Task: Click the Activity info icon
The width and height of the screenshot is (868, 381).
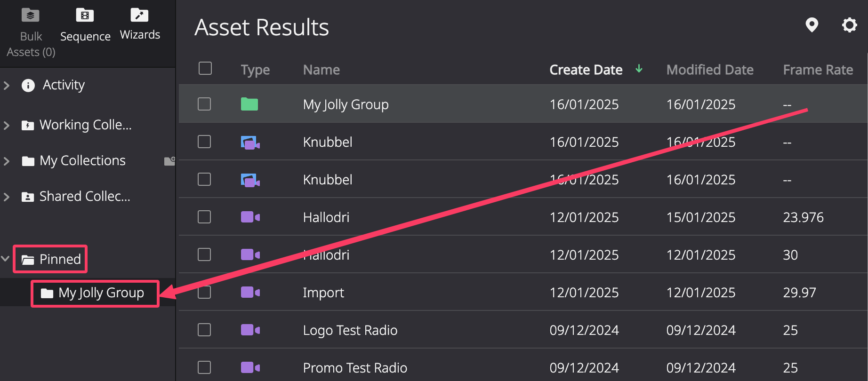Action: click(28, 85)
